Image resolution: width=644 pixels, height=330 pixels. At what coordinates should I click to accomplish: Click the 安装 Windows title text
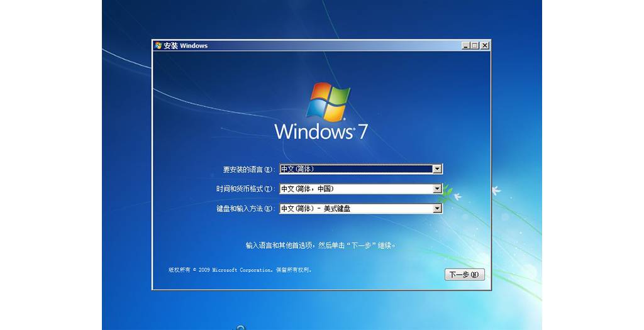pyautogui.click(x=186, y=45)
